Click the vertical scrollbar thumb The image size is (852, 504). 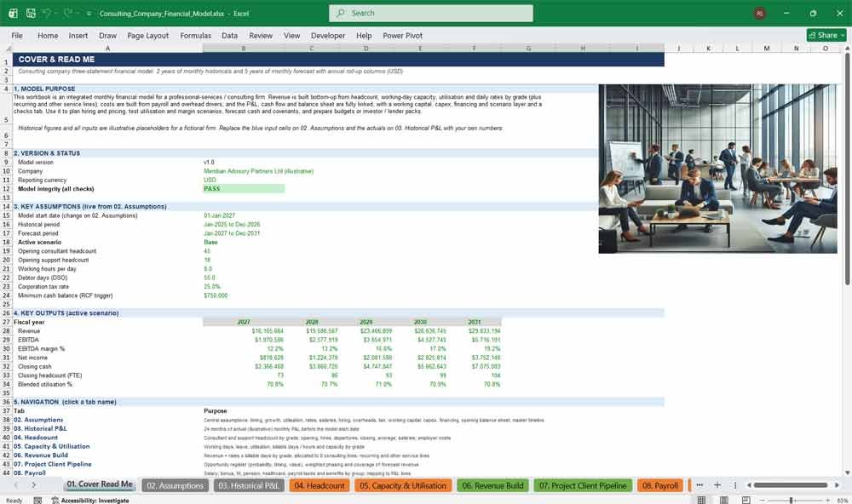click(847, 169)
